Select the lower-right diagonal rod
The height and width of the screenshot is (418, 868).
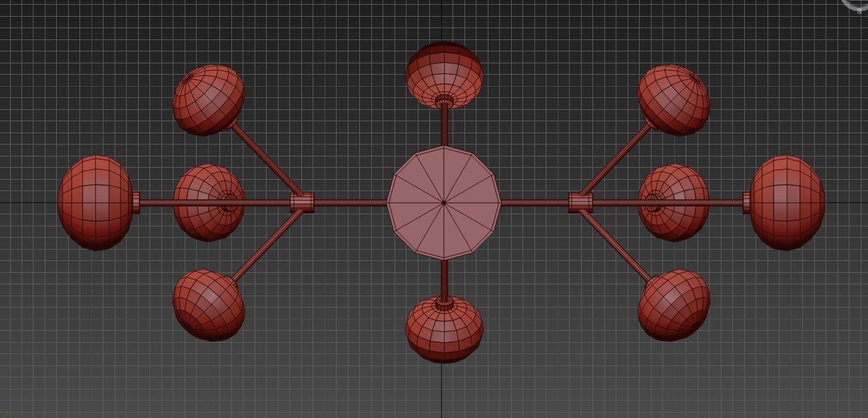pos(615,246)
